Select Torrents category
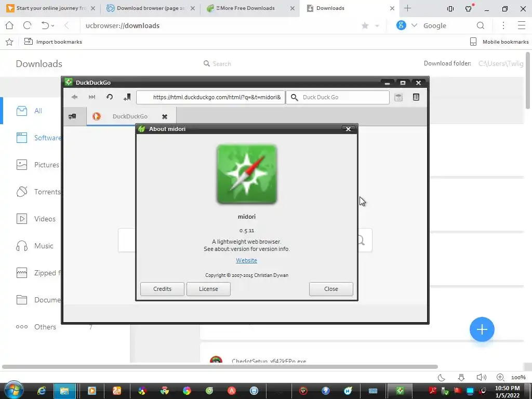This screenshot has width=532, height=399. pyautogui.click(x=47, y=192)
